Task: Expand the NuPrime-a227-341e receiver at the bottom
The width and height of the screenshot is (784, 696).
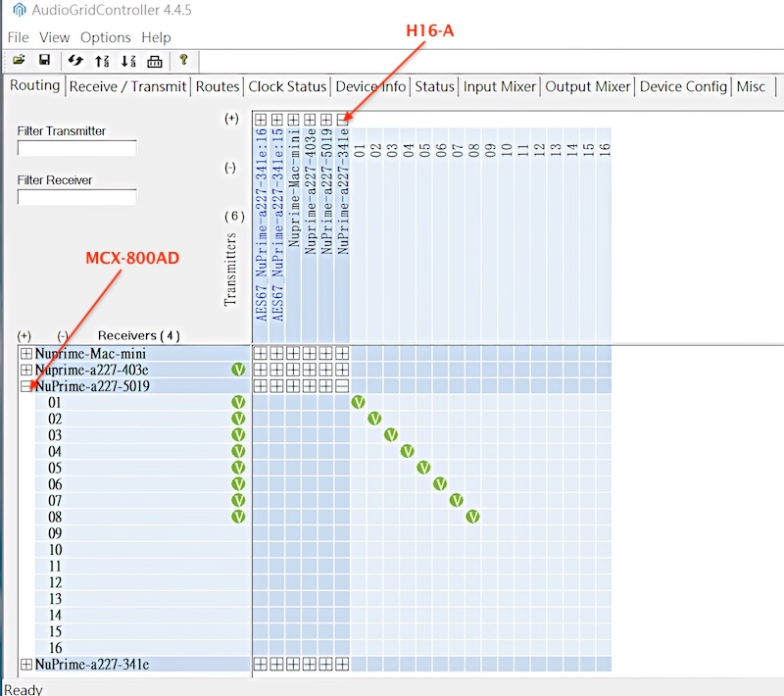Action: (26, 665)
